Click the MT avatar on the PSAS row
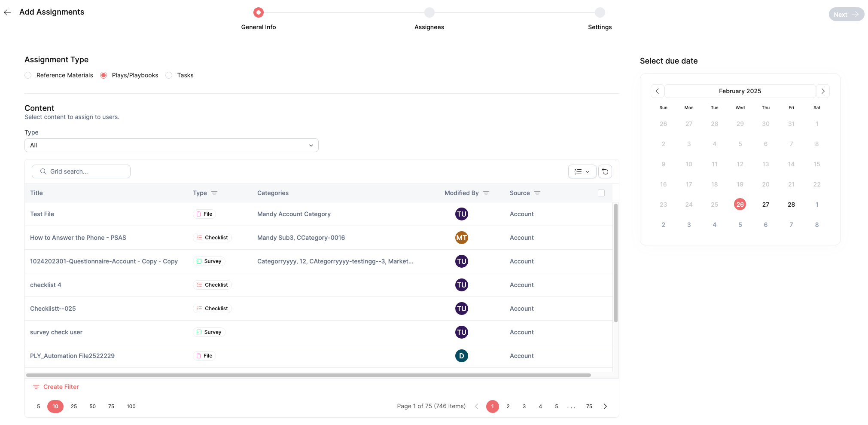868x425 pixels. (x=462, y=238)
